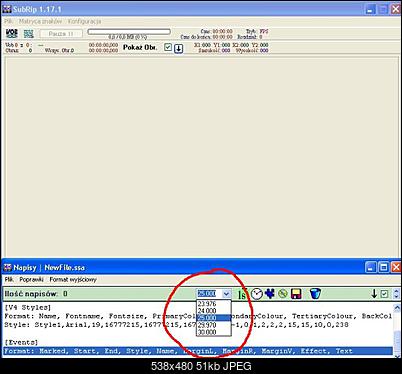Viewport: 402px width, 374px height.
Task: Toggle the Pokaż Obr. checkbox
Action: (168, 48)
